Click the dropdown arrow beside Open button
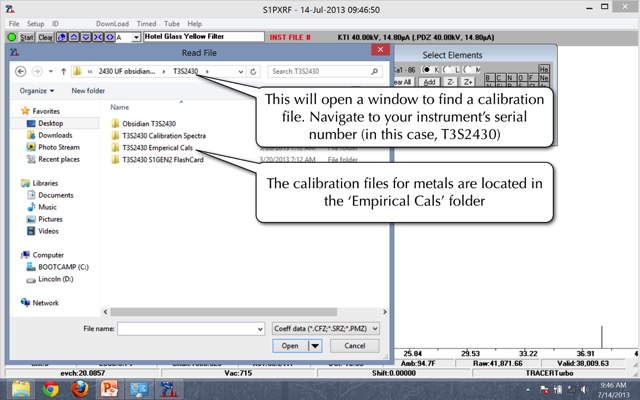Screen dimensions: 640x400 click(x=315, y=346)
